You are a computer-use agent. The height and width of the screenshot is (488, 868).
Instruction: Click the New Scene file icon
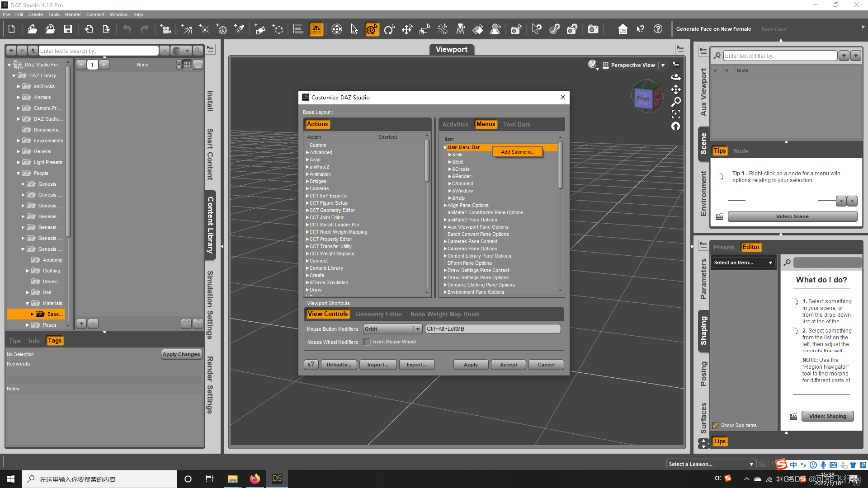(x=12, y=29)
